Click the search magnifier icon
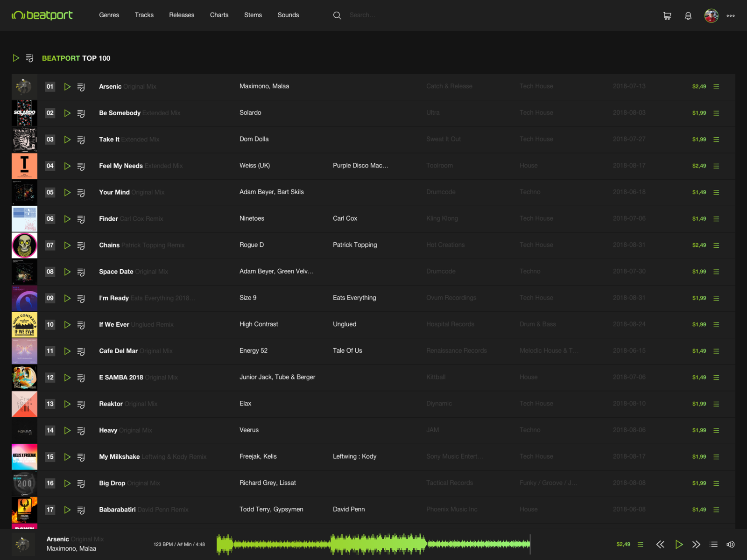This screenshot has height=560, width=747. [337, 15]
